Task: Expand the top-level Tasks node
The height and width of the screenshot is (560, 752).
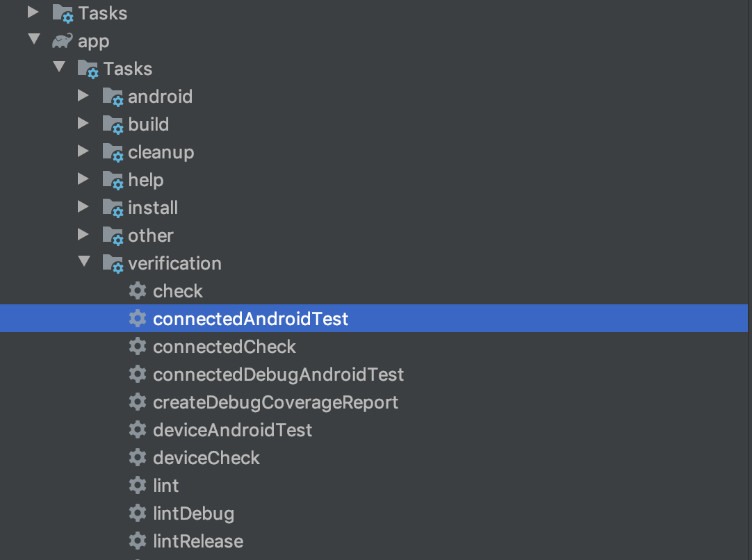Action: click(33, 12)
